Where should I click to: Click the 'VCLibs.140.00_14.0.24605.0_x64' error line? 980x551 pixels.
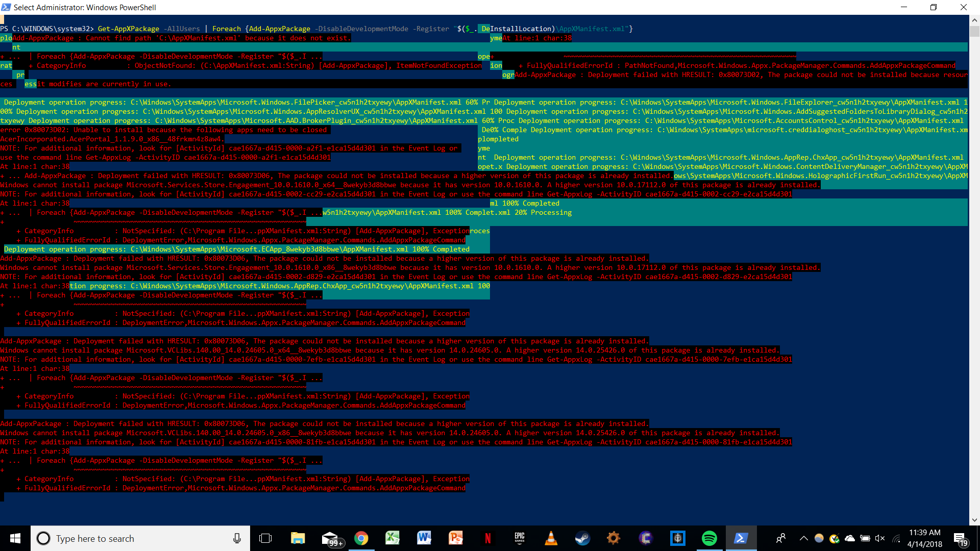tap(390, 350)
